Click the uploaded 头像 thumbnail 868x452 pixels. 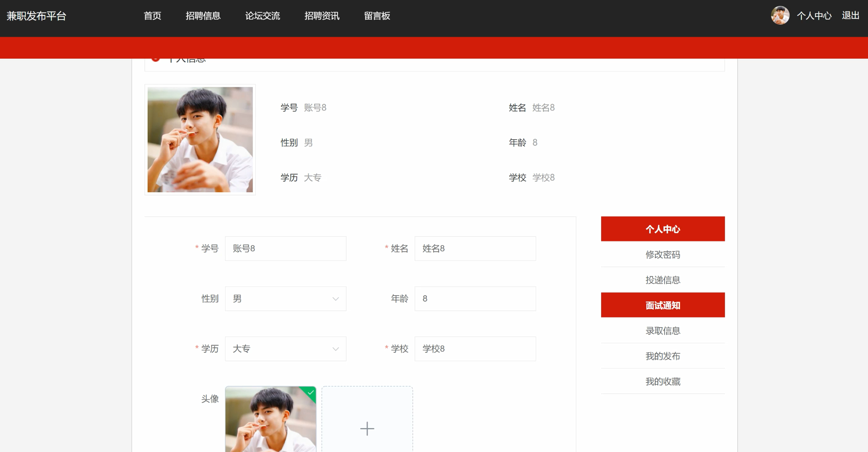tap(270, 419)
